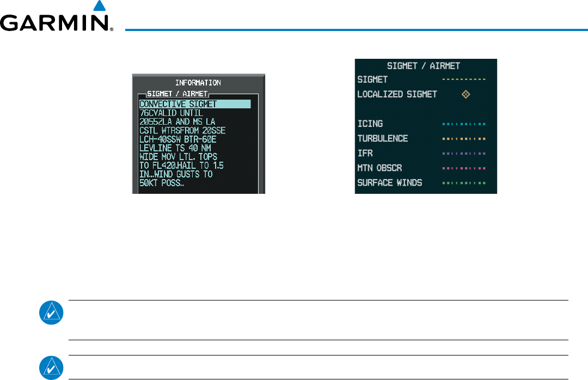This screenshot has width=588, height=380.
Task: Click the Garmin logo
Action: pos(57,16)
